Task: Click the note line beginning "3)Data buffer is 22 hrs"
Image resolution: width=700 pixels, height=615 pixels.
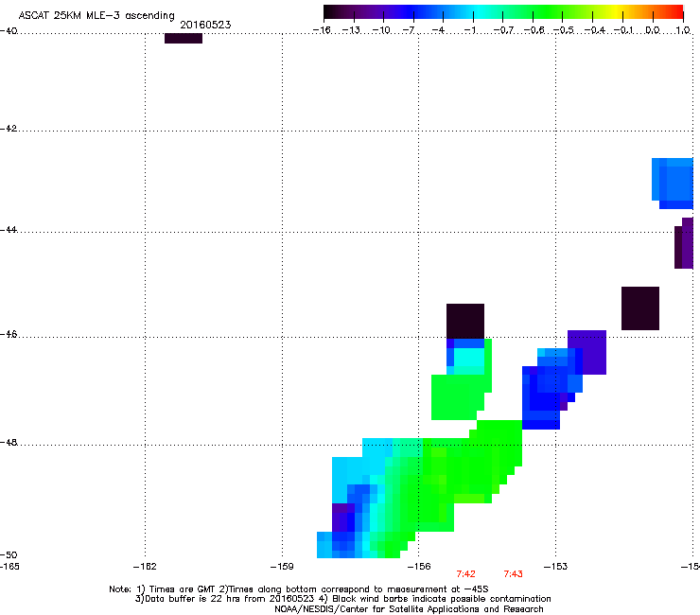Action: [x=342, y=599]
